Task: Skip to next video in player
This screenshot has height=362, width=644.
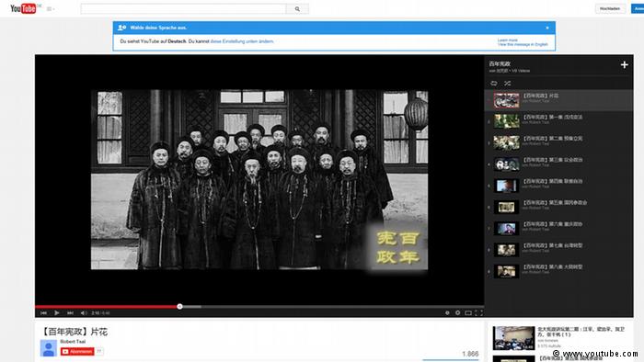Action: pos(70,312)
